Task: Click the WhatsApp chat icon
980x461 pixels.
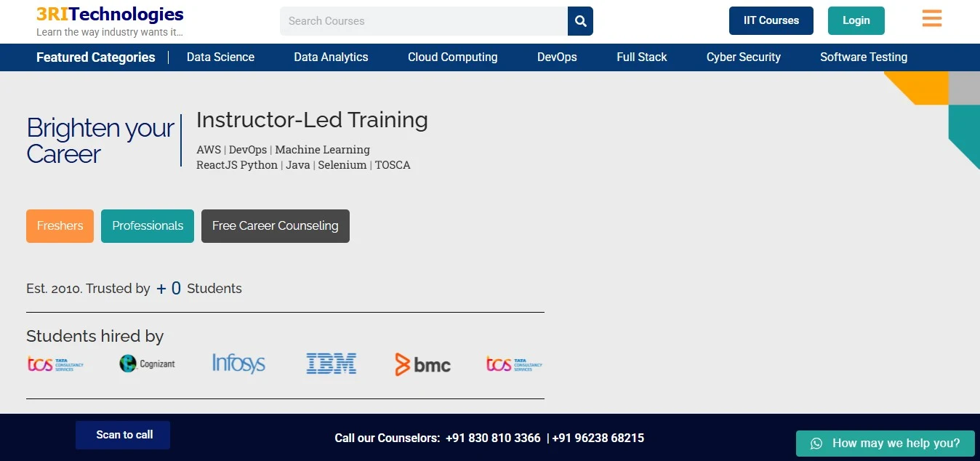Action: point(816,444)
